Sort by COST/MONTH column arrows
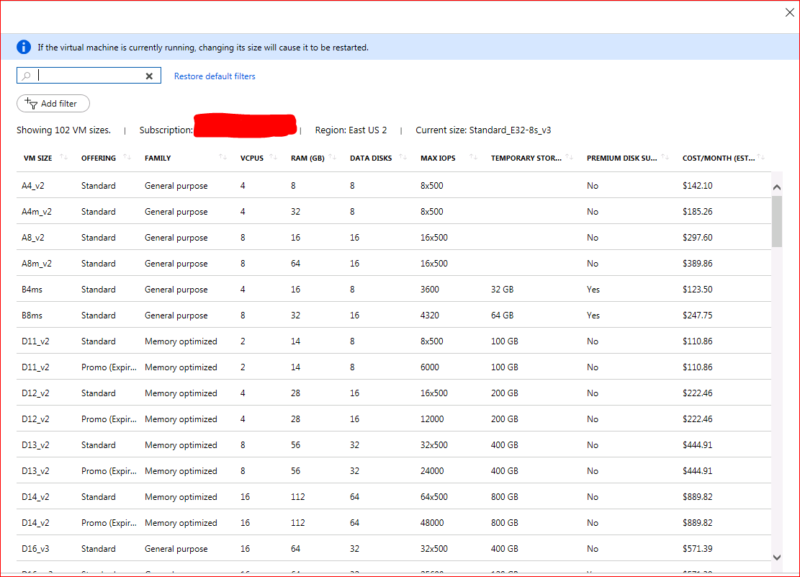Image resolution: width=800 pixels, height=577 pixels. pos(764,158)
